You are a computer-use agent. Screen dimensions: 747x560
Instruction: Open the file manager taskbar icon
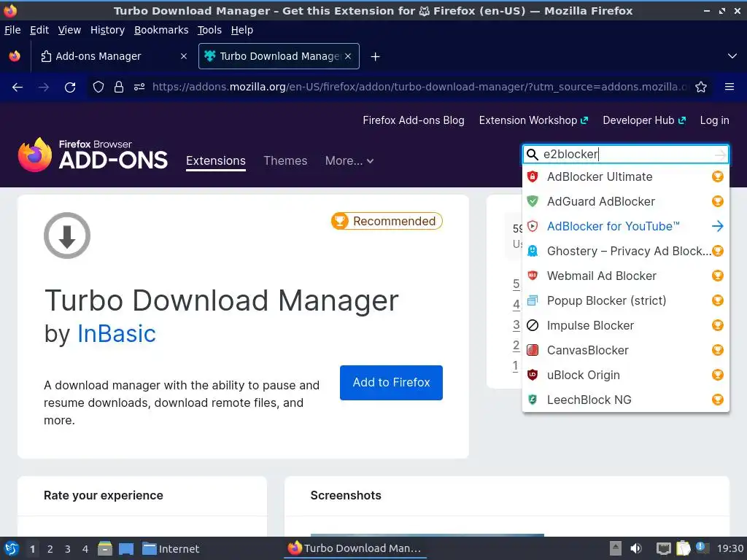click(x=105, y=548)
